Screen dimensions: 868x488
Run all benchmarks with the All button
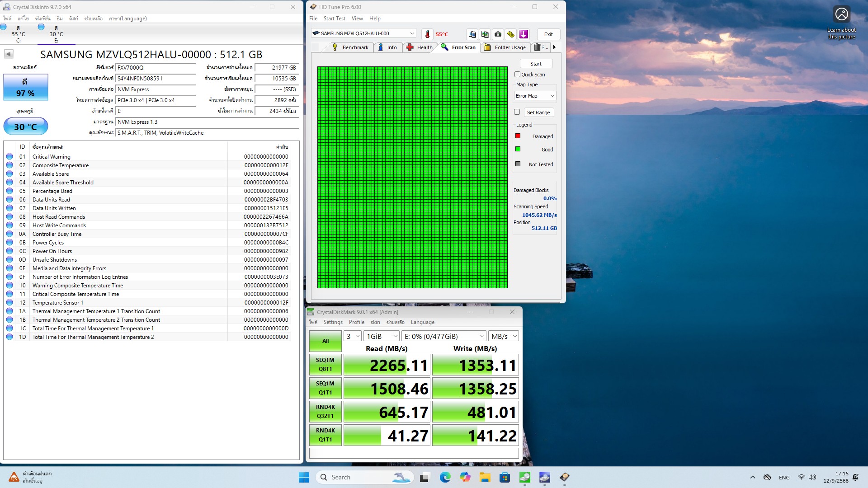click(325, 341)
